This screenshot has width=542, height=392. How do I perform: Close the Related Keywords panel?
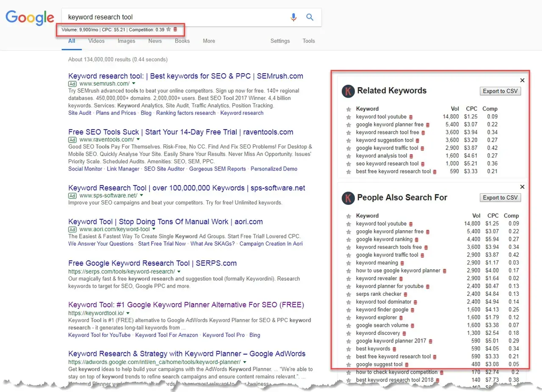click(x=522, y=80)
